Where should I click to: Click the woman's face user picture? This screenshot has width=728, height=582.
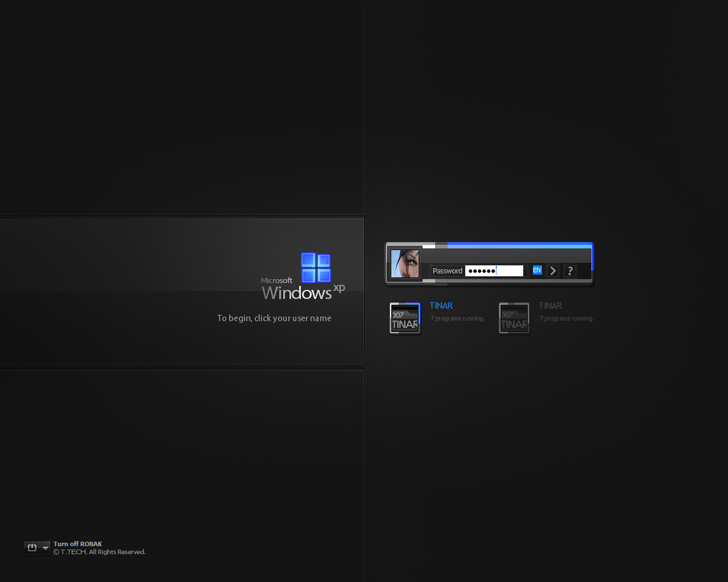pyautogui.click(x=405, y=264)
